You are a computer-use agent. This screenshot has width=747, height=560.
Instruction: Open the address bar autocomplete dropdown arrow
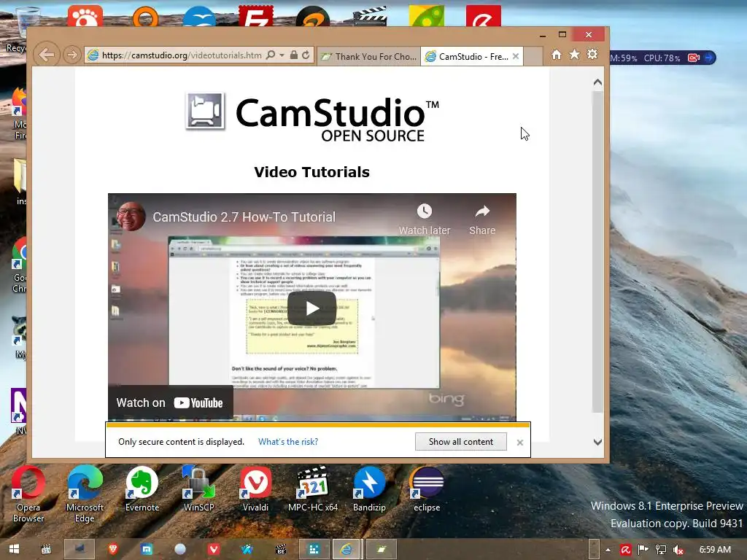(282, 55)
